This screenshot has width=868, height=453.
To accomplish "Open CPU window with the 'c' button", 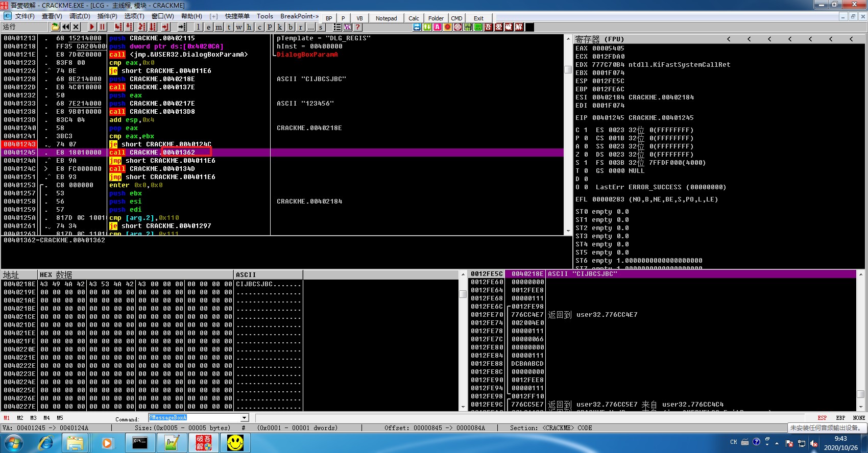I will click(259, 27).
